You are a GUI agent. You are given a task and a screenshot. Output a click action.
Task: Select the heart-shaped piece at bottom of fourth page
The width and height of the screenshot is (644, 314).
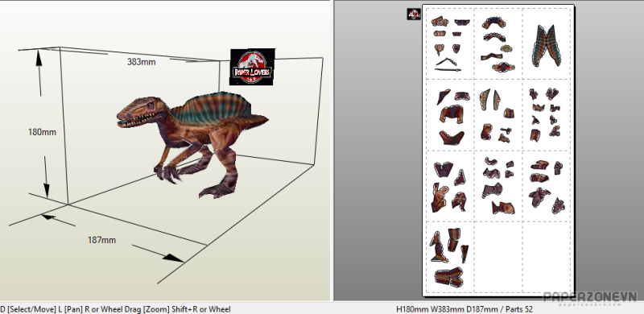point(452,138)
